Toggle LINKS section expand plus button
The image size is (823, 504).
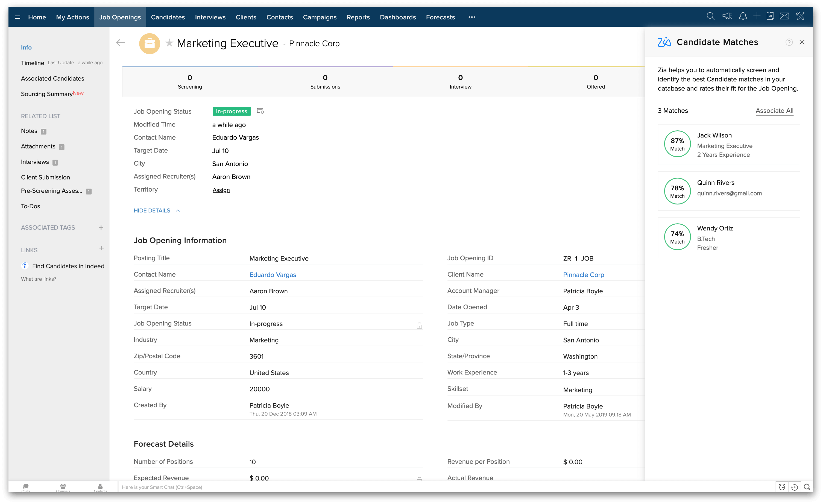coord(101,249)
